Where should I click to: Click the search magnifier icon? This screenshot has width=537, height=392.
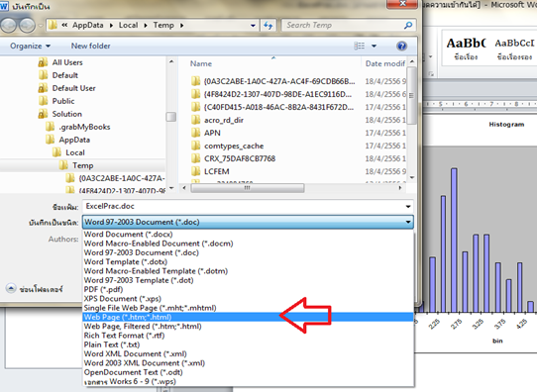(x=408, y=25)
